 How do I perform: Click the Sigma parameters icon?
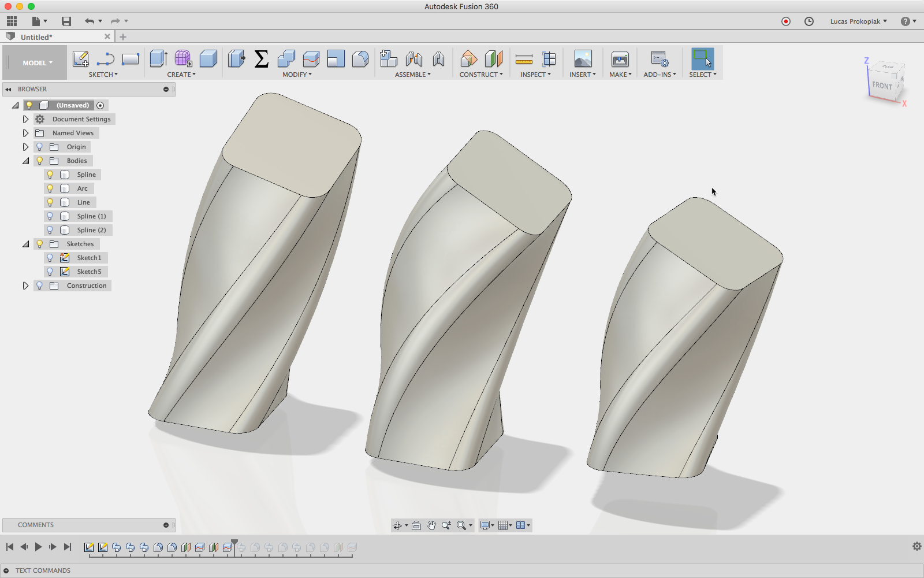coord(261,59)
